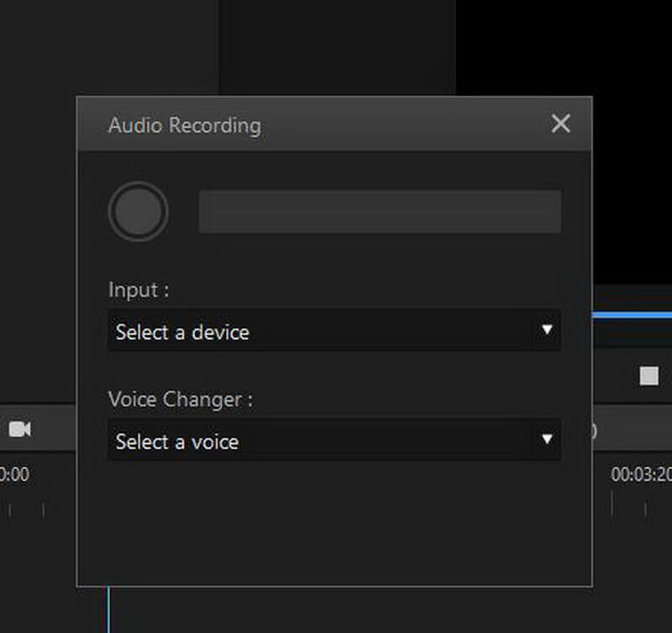
Task: Choose 'Select a device' combo box
Action: 334,330
